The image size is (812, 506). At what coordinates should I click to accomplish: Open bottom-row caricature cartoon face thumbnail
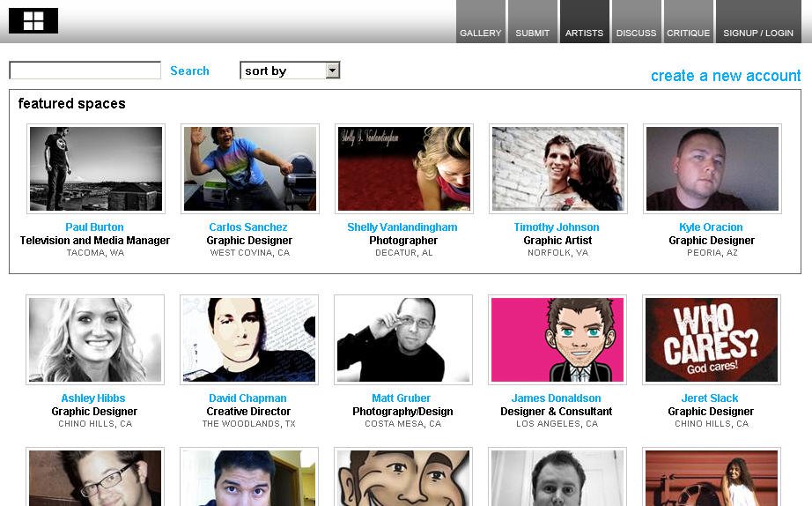coord(403,477)
